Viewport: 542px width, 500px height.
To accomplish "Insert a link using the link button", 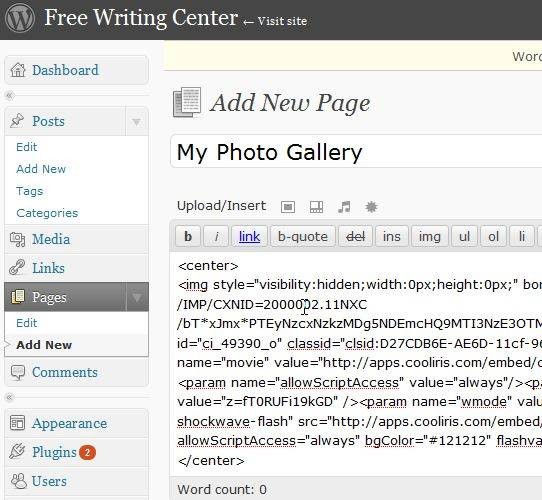I will pos(249,236).
